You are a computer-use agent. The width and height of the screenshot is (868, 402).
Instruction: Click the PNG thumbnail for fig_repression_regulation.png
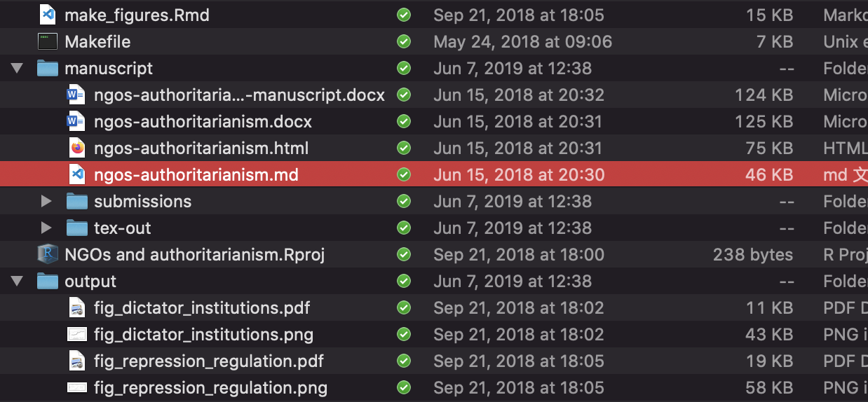76,387
